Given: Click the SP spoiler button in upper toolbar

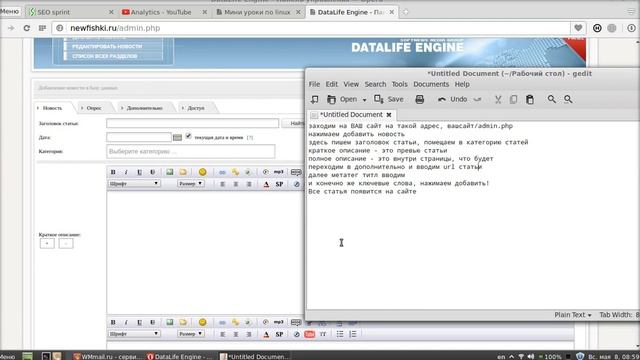Looking at the screenshot, I should 279,184.
